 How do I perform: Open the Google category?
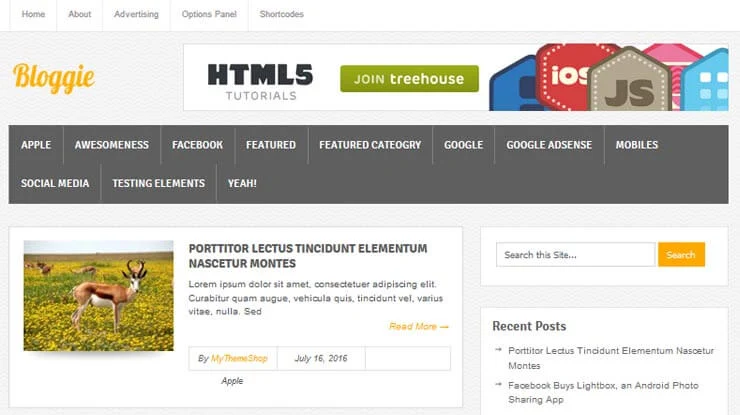(463, 145)
